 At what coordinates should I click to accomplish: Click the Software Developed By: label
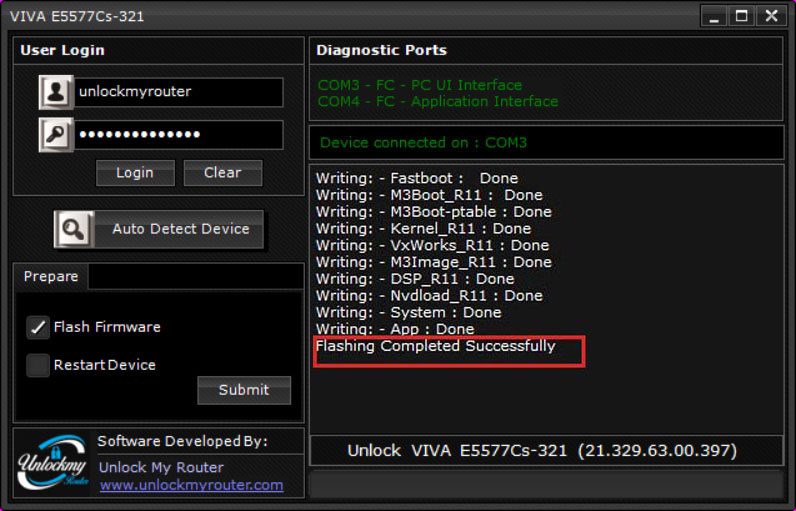click(182, 441)
